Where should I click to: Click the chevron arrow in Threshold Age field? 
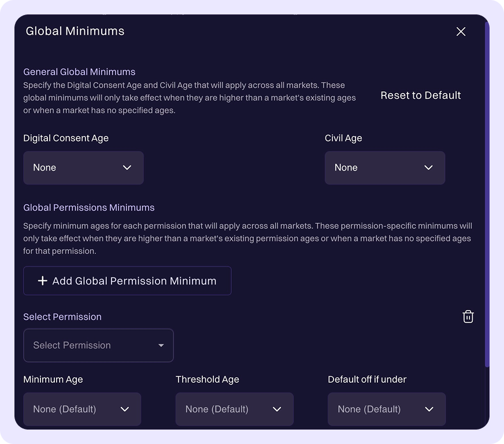pyautogui.click(x=277, y=409)
